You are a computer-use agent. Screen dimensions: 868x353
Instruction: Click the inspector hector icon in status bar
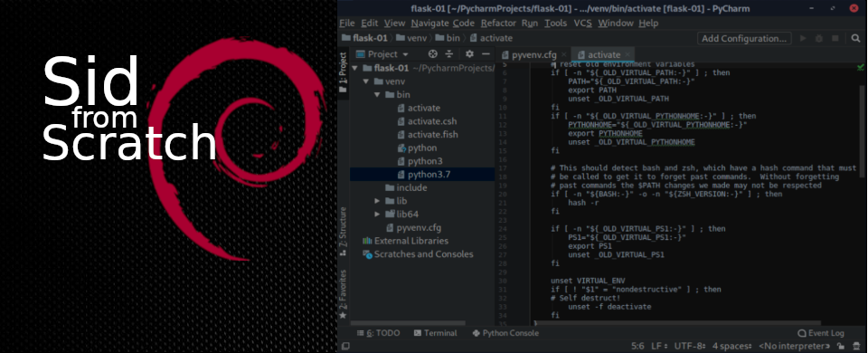pyautogui.click(x=857, y=347)
